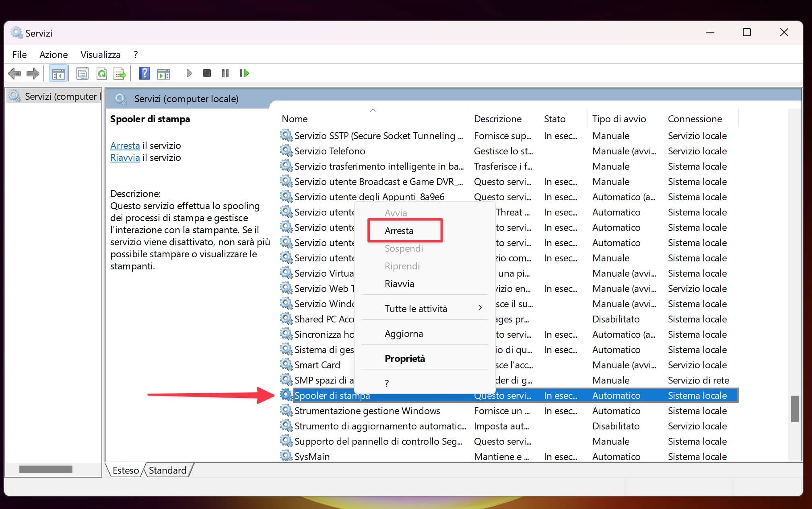Viewport: 812px width, 509px height.
Task: Open the File menu
Action: pos(19,55)
